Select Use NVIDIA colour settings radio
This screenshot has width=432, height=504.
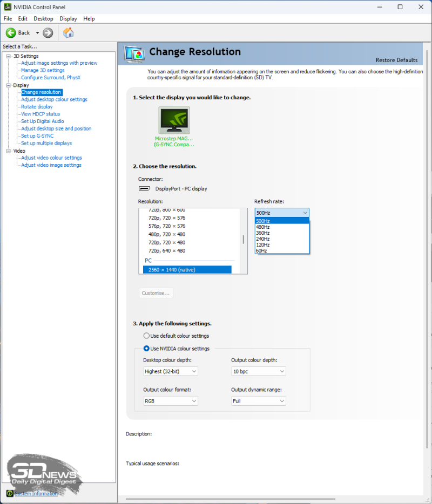(x=146, y=349)
